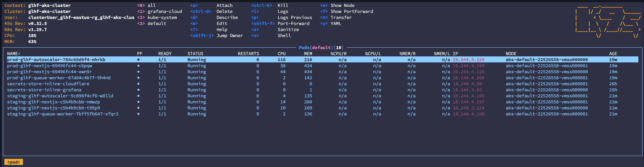Switch to kube-system namespace shortcut
The height and width of the screenshot is (167, 644).
(157, 17)
